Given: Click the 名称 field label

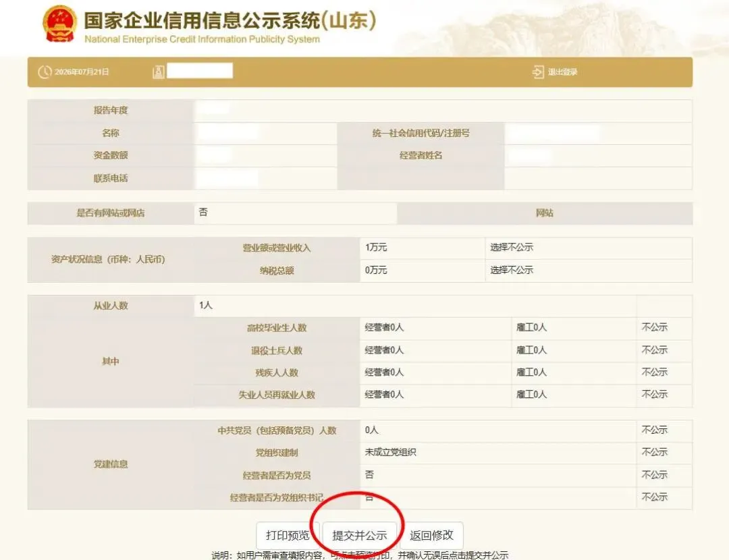Looking at the screenshot, I should [111, 133].
